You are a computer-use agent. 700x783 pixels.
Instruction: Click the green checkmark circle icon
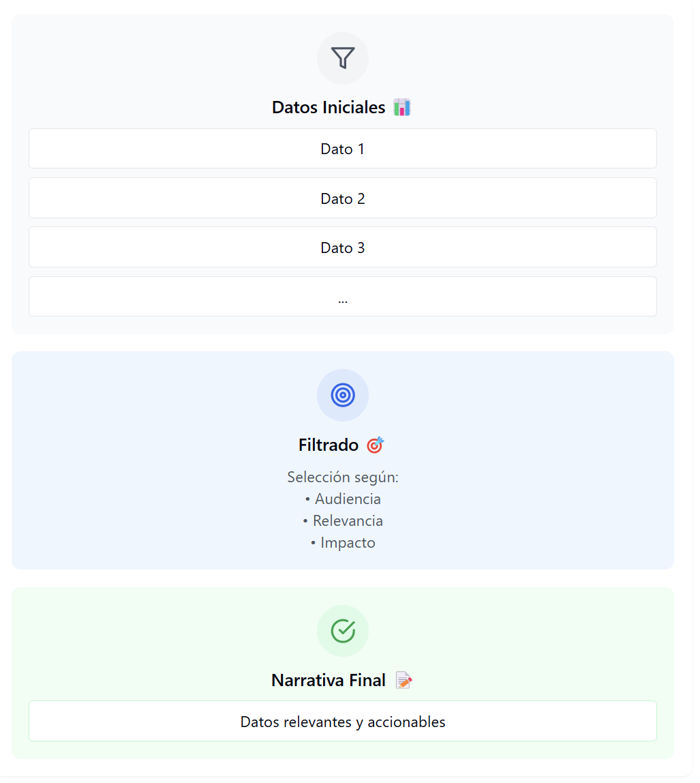pos(343,631)
